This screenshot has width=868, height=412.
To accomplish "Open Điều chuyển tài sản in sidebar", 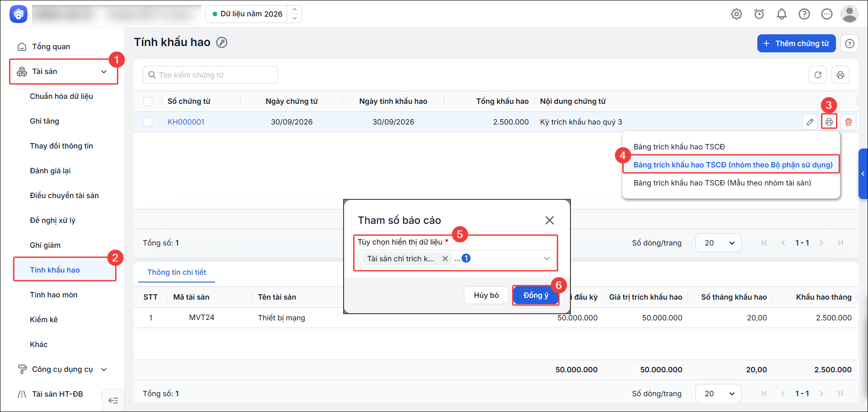I will 64,195.
